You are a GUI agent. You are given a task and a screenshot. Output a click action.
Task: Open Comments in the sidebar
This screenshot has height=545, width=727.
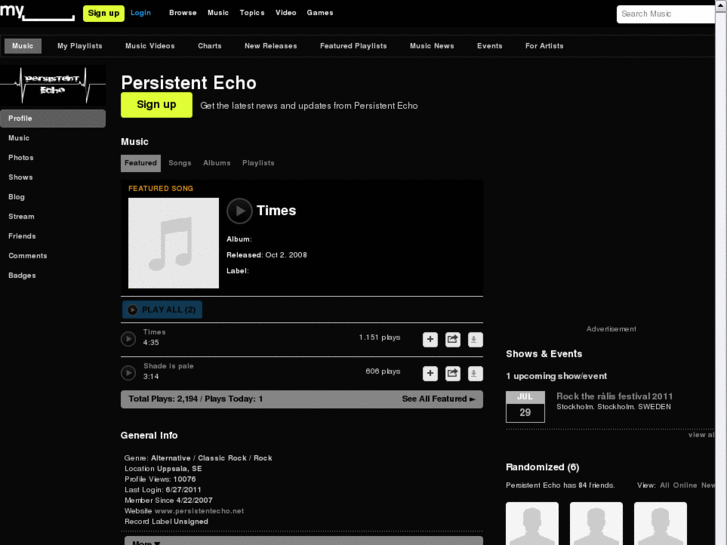pos(28,256)
